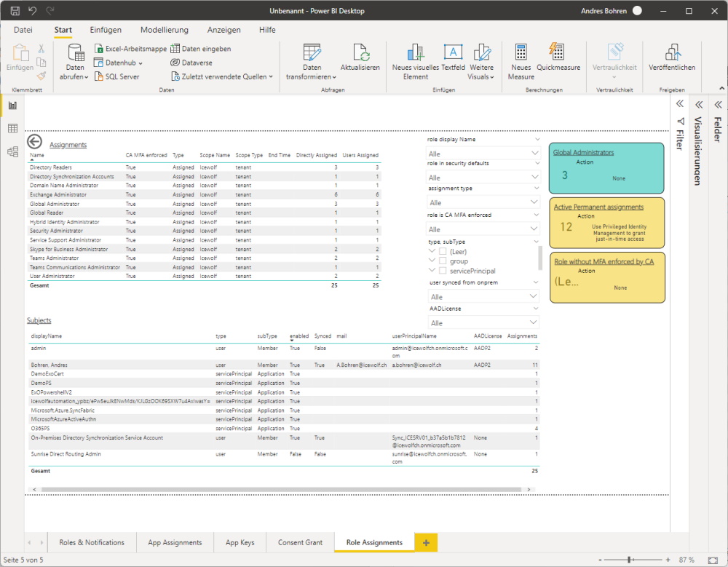Go to the Roles & Notifications page tab
This screenshot has width=728, height=567.
(x=92, y=542)
